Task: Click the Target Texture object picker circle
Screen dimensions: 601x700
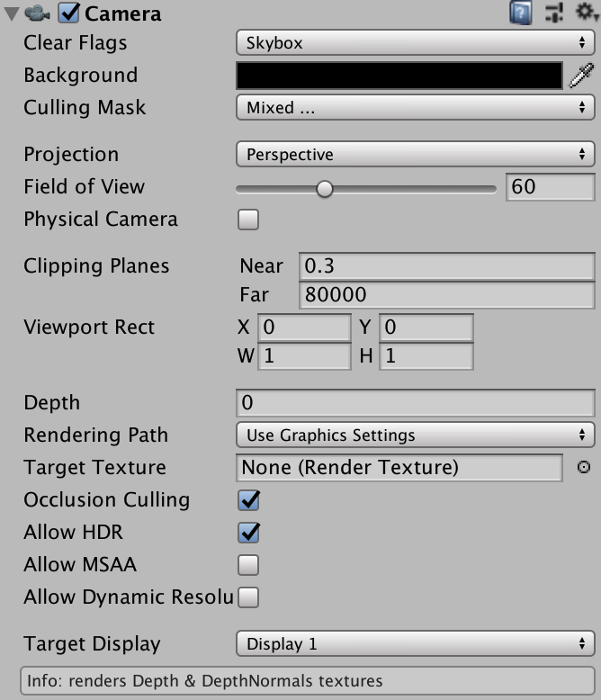Action: [x=583, y=468]
